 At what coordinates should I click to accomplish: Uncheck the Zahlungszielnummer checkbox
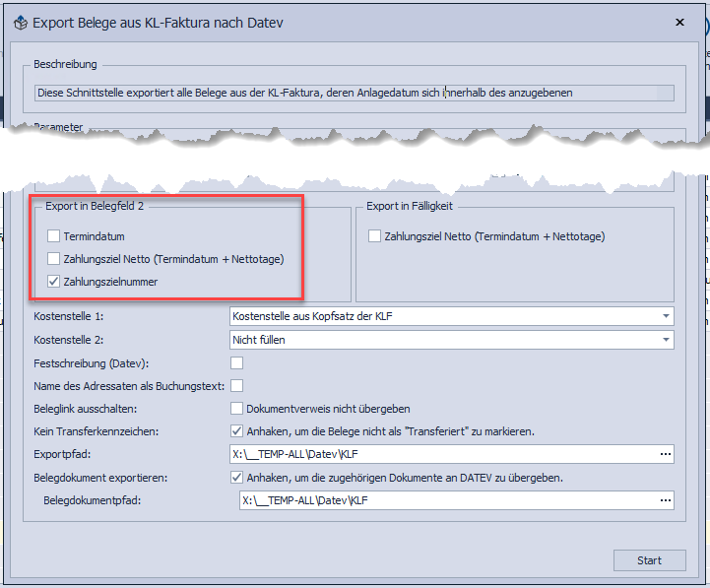point(53,282)
